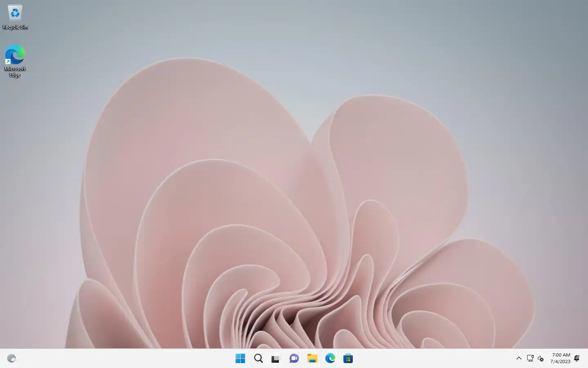The height and width of the screenshot is (368, 588).
Task: Show hidden system tray icons chevron
Action: click(x=519, y=359)
